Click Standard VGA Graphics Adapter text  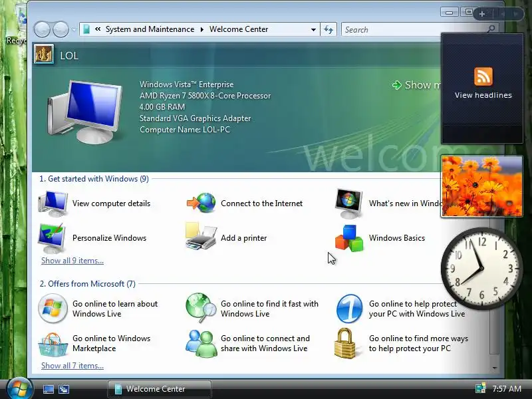(195, 118)
